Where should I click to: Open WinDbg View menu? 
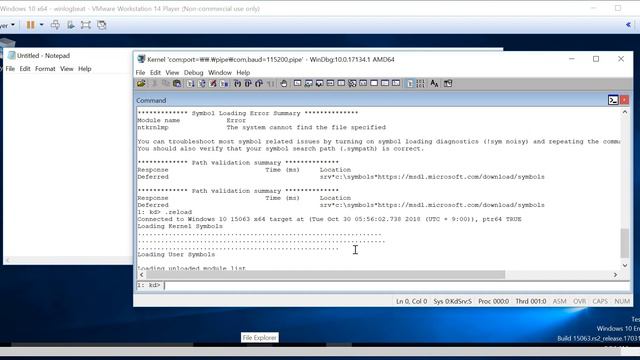pyautogui.click(x=172, y=73)
